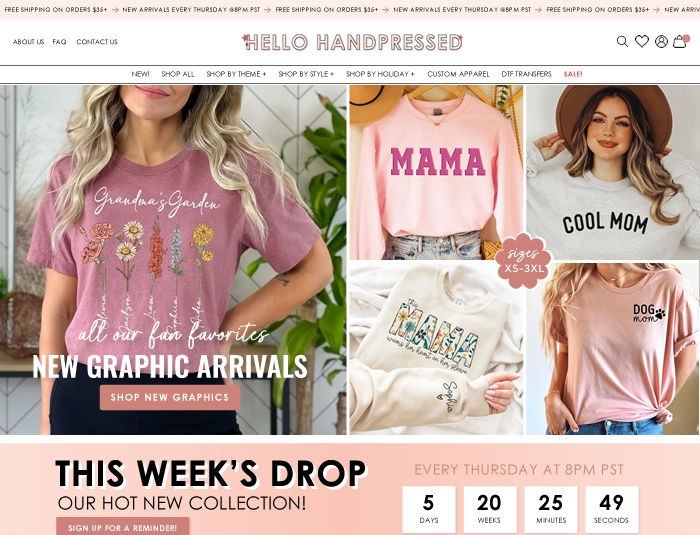Open the FAQ link
Image resolution: width=700 pixels, height=535 pixels.
pos(59,42)
